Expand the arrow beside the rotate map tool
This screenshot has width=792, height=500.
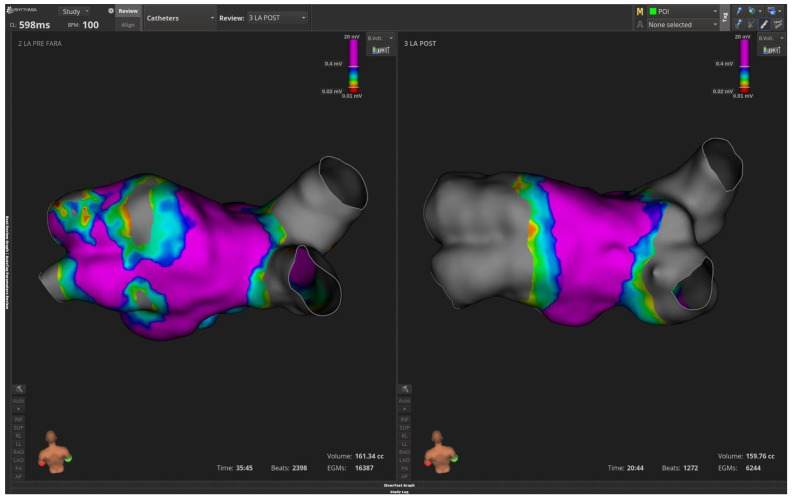(760, 11)
